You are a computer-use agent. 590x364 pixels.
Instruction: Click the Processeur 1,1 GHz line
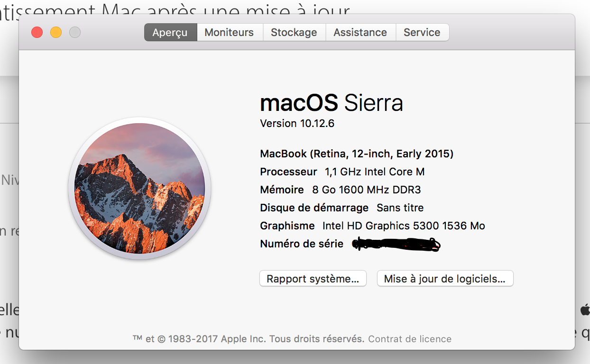pyautogui.click(x=342, y=172)
